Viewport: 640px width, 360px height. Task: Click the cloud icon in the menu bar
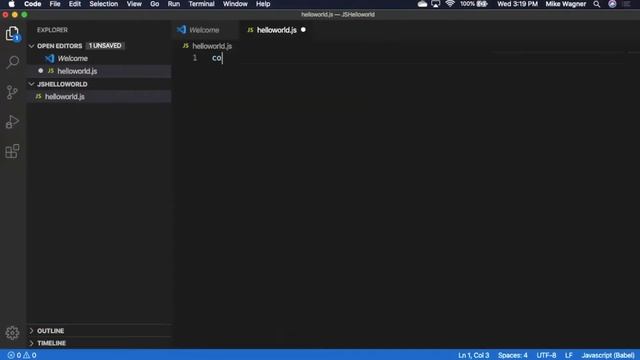click(422, 4)
